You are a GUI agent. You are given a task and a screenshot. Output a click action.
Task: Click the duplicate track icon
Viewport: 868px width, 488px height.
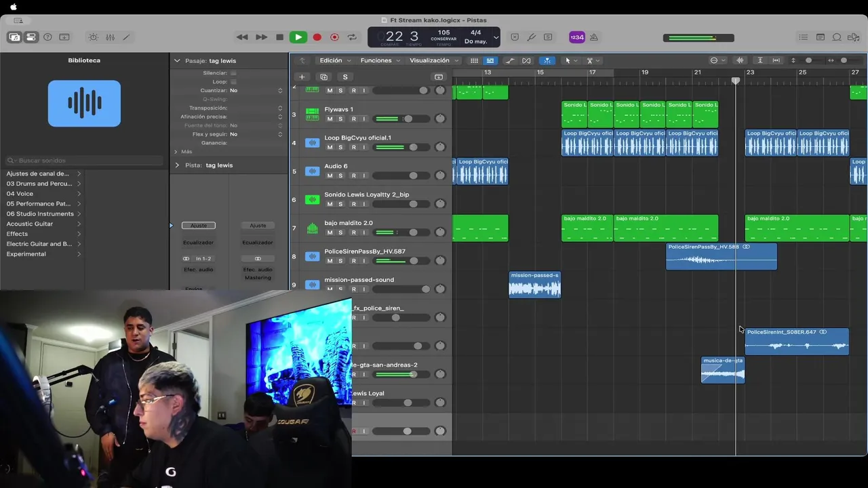(323, 77)
